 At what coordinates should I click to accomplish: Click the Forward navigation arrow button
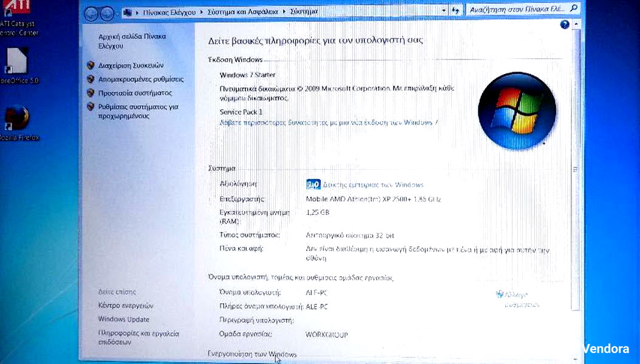click(x=107, y=13)
